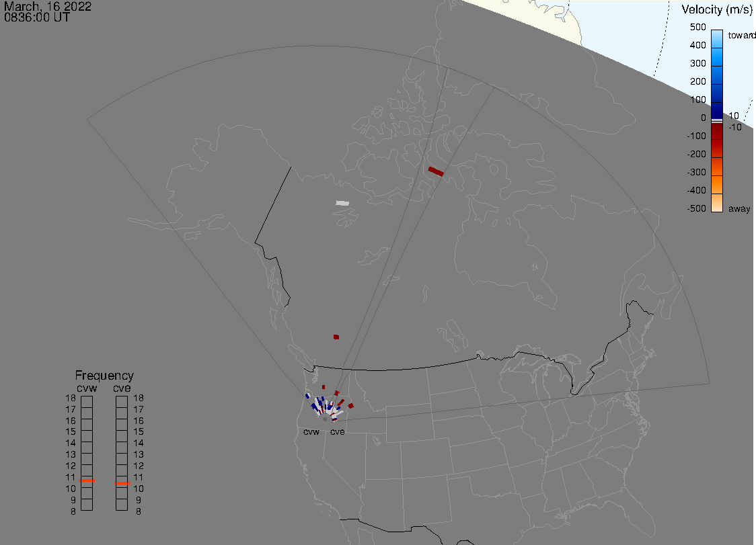
Task: Click the orange marker on cve frequency bar
Action: tap(122, 483)
